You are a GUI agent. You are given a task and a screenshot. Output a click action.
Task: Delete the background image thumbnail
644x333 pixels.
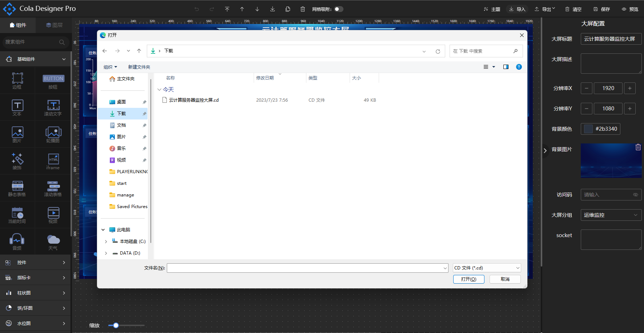pos(638,147)
